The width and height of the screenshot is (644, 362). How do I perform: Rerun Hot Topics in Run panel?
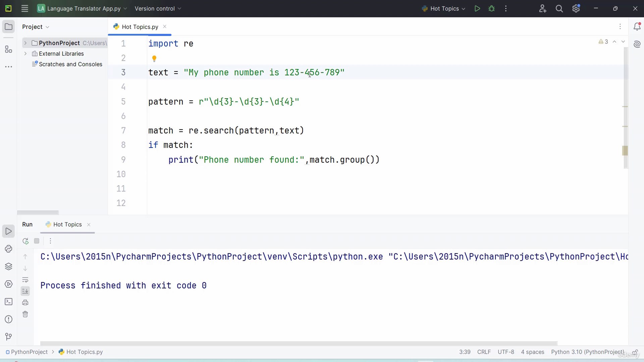click(25, 241)
